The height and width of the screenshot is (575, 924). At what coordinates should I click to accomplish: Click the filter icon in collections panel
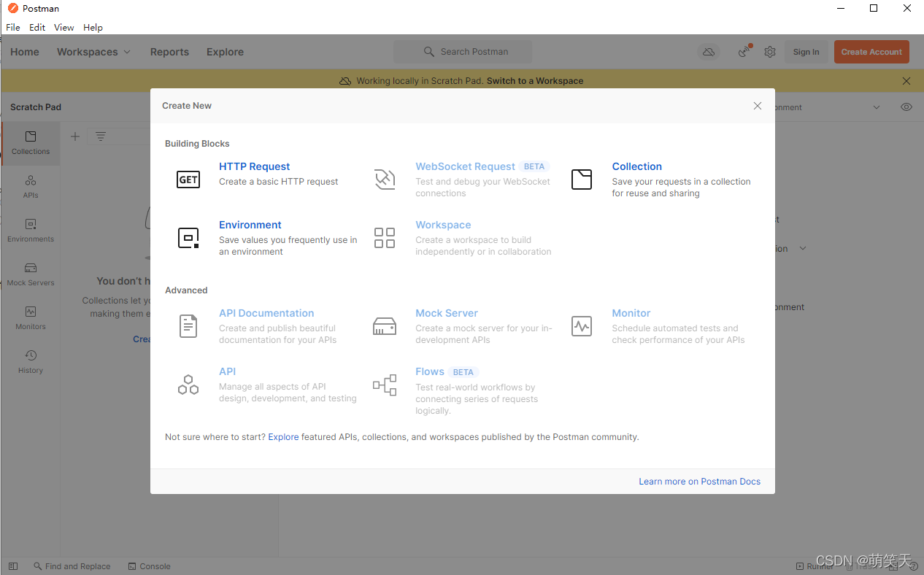coord(101,136)
